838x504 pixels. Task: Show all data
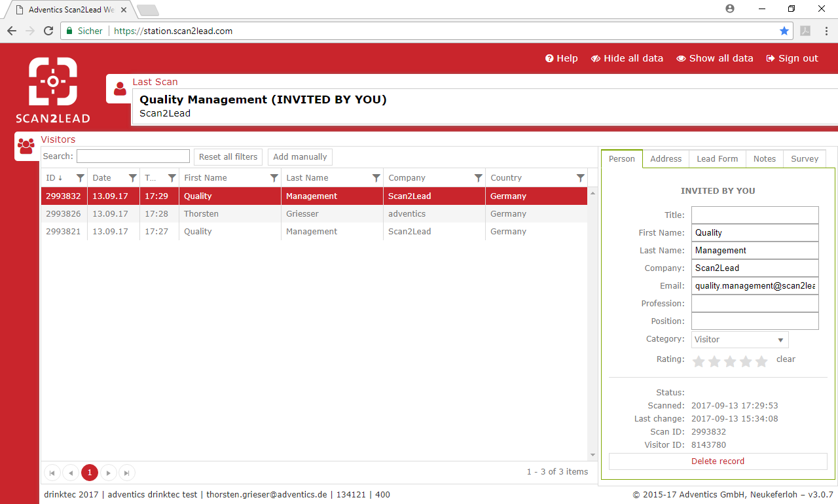pos(715,58)
